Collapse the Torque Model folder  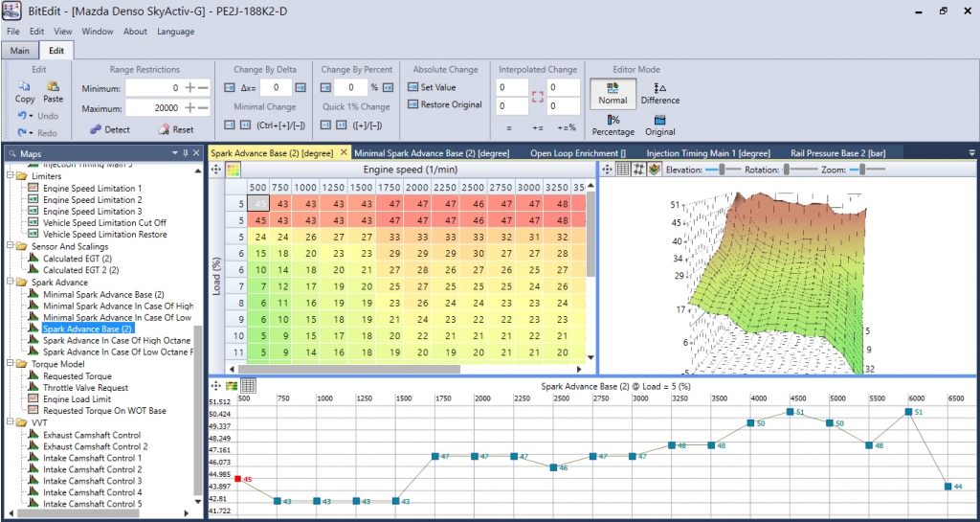click(10, 364)
